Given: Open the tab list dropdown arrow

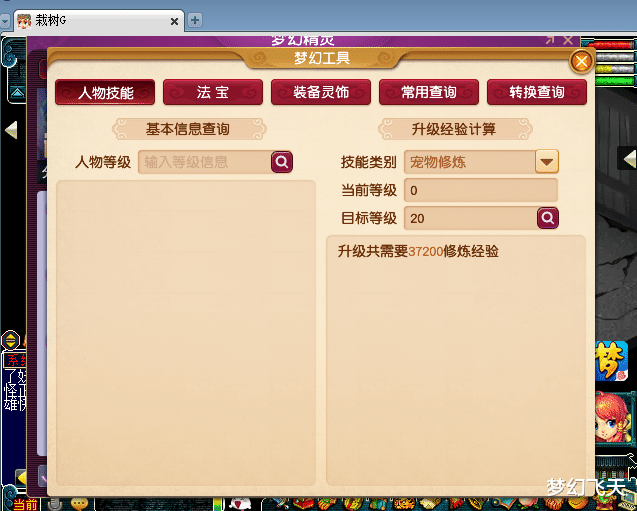Looking at the screenshot, I should tap(5, 21).
